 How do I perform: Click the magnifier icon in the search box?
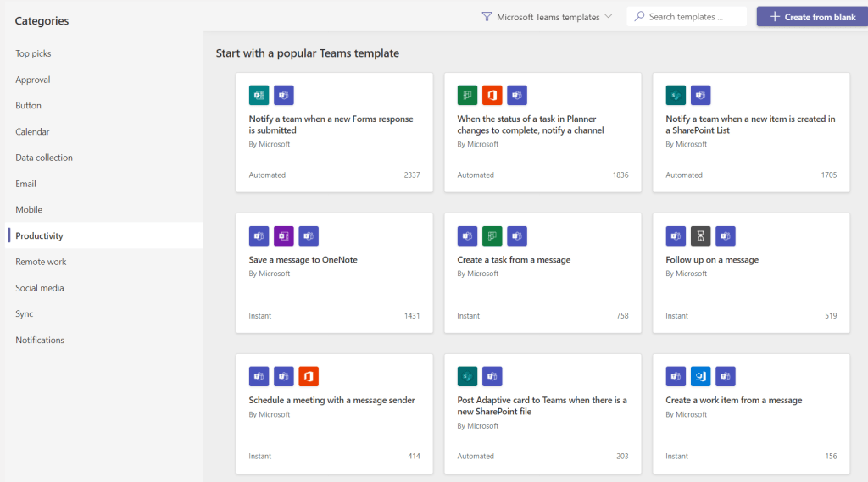(x=639, y=17)
